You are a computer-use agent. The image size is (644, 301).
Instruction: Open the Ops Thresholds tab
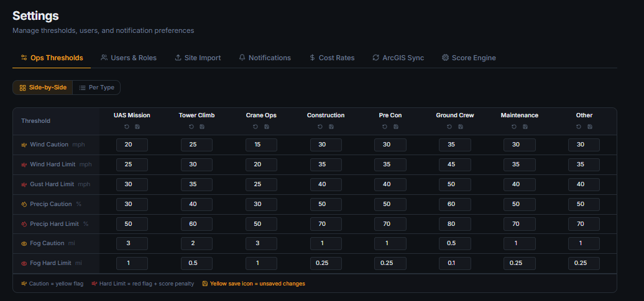pos(52,58)
